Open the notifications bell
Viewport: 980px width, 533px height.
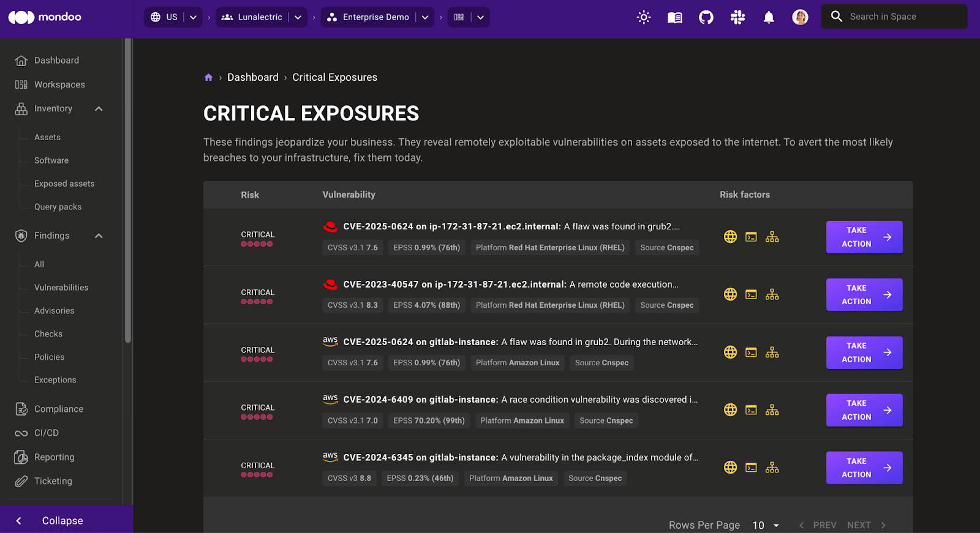(769, 17)
